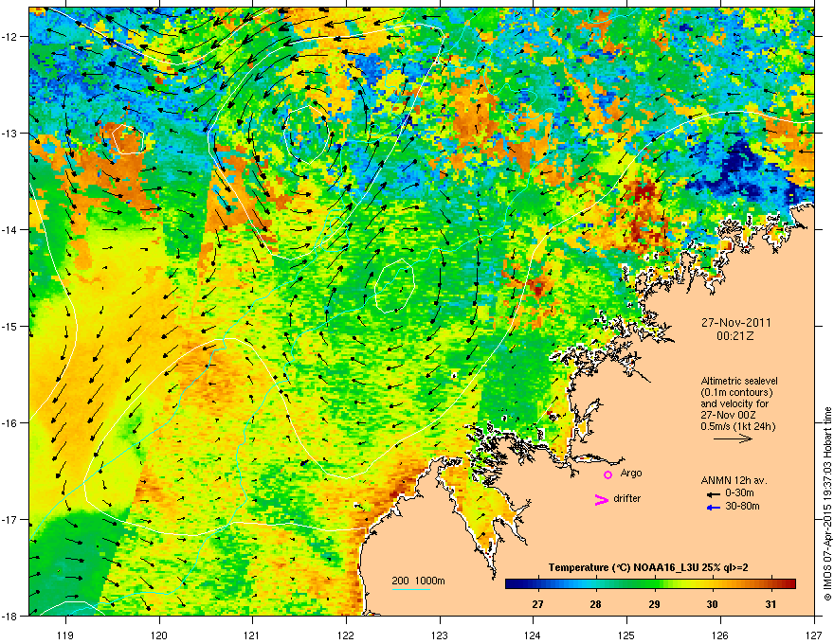Click the latitude axis label -12
The height and width of the screenshot is (644, 834).
(x=10, y=36)
